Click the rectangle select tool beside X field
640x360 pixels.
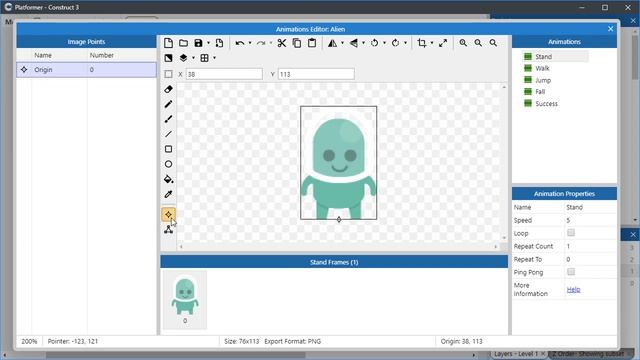point(168,74)
